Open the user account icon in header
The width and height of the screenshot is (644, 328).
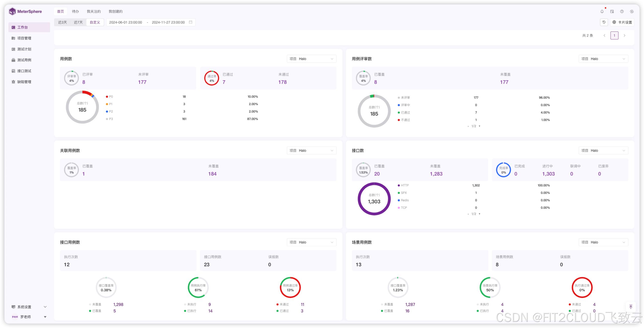point(632,11)
